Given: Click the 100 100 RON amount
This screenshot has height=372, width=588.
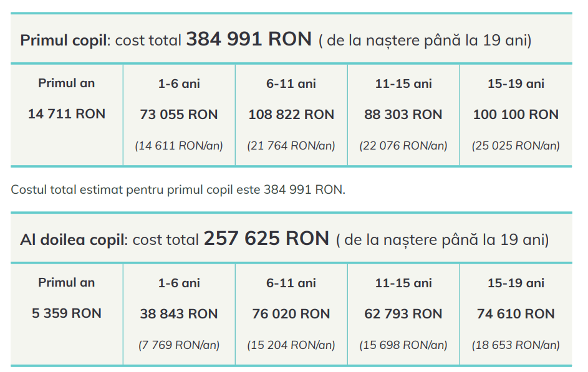Looking at the screenshot, I should pyautogui.click(x=516, y=115).
